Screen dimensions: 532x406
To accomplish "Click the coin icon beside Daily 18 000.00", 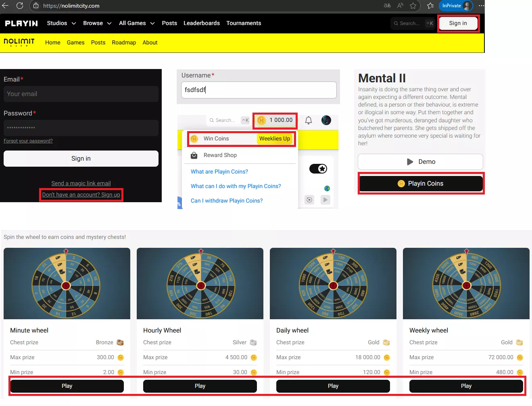I will coord(387,358).
